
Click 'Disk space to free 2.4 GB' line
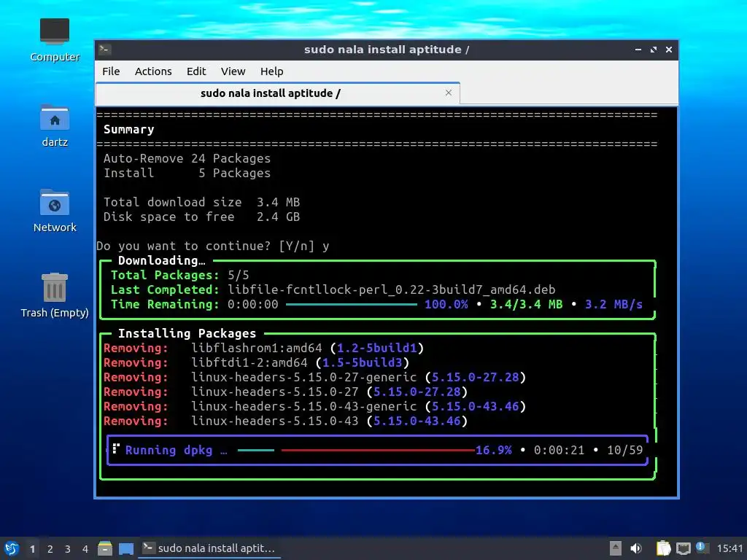pos(201,217)
